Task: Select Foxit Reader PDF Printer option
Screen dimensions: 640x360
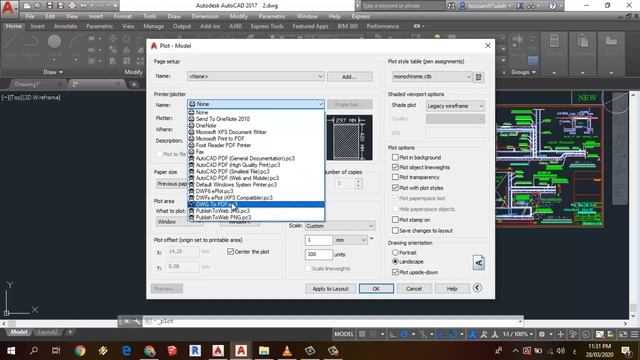Action: tap(256, 145)
